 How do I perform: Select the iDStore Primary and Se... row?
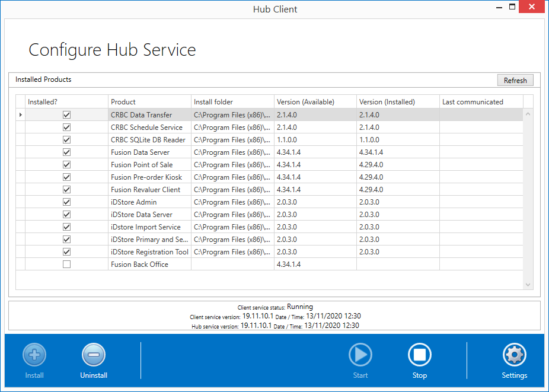[x=269, y=239]
